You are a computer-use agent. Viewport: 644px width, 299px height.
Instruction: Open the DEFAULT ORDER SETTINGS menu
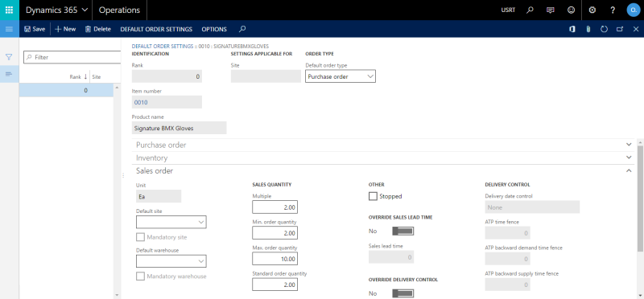156,29
